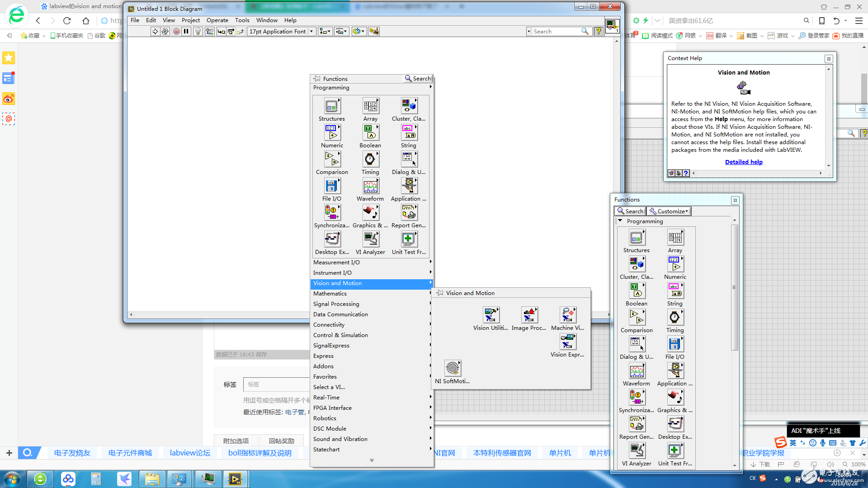Toggle Highlight Execution light bulb
Screen dimensions: 868x488
point(198,31)
